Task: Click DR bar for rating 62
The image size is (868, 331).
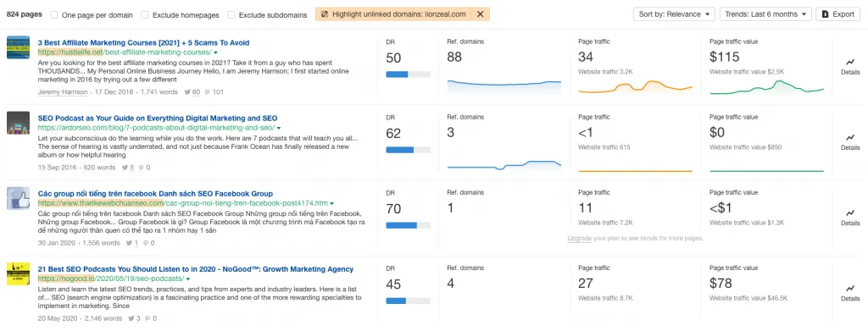Action: pyautogui.click(x=408, y=150)
